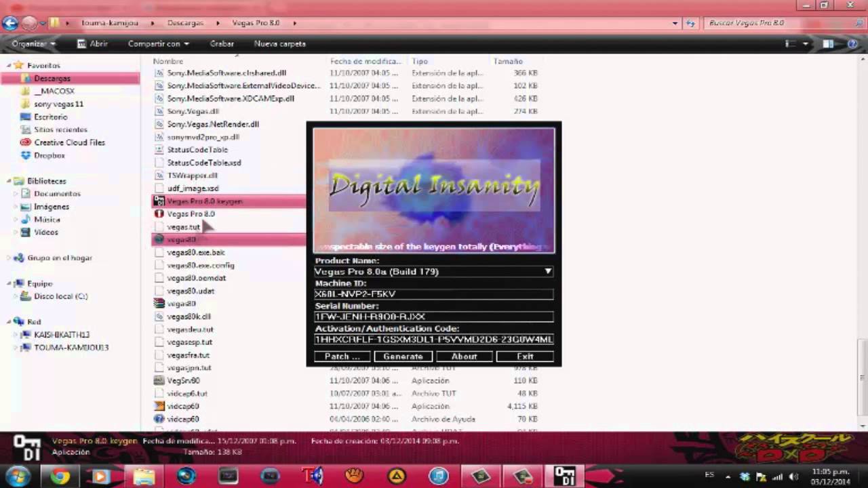Open the view options dropdown arrow
The width and height of the screenshot is (868, 488).
[806, 44]
